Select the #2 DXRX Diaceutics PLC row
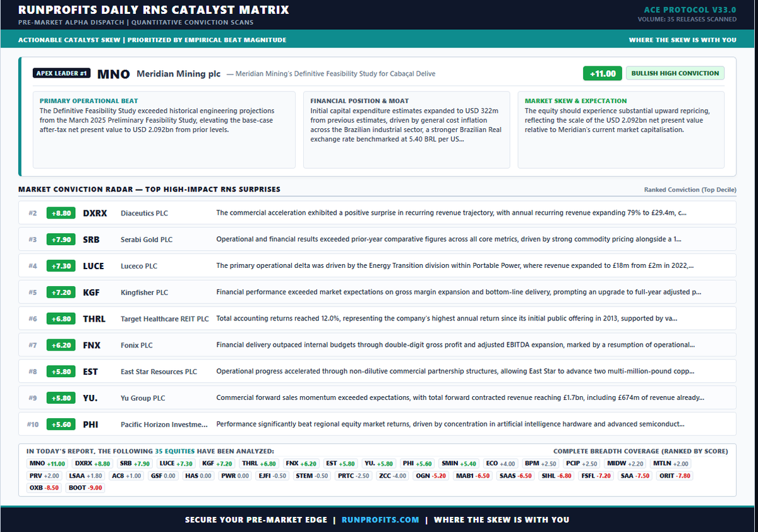758x532 pixels. pyautogui.click(x=378, y=213)
